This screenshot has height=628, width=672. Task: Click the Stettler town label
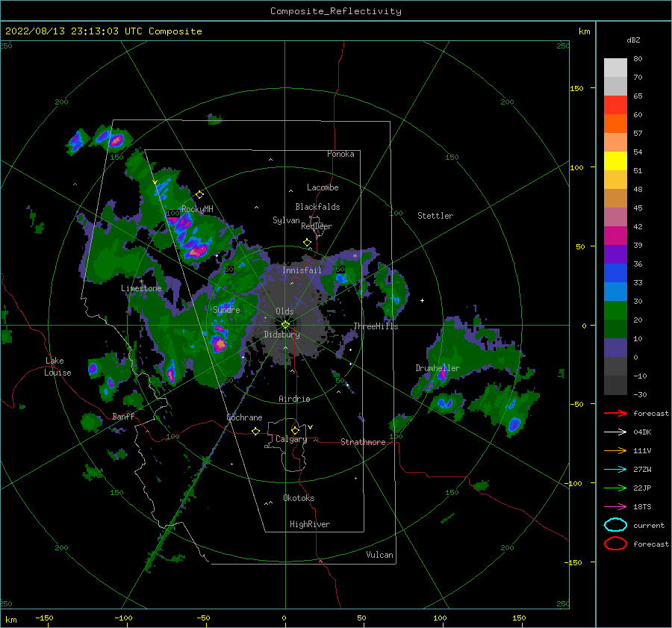click(435, 216)
